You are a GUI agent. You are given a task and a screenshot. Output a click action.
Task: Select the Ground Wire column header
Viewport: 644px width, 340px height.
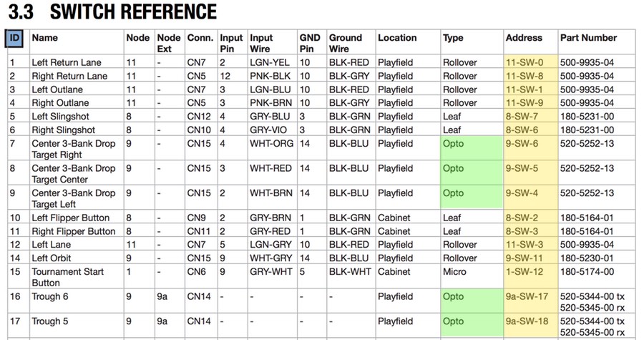[x=346, y=43]
